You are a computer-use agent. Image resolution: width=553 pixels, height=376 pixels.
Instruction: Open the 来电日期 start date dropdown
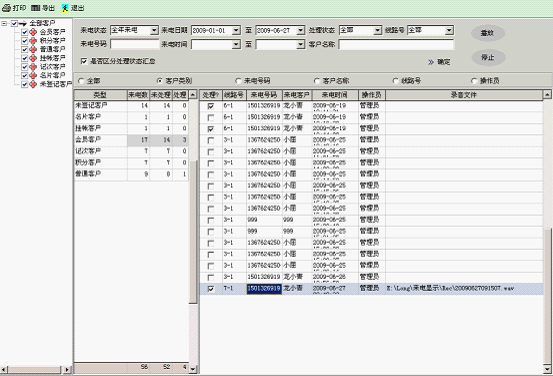236,31
